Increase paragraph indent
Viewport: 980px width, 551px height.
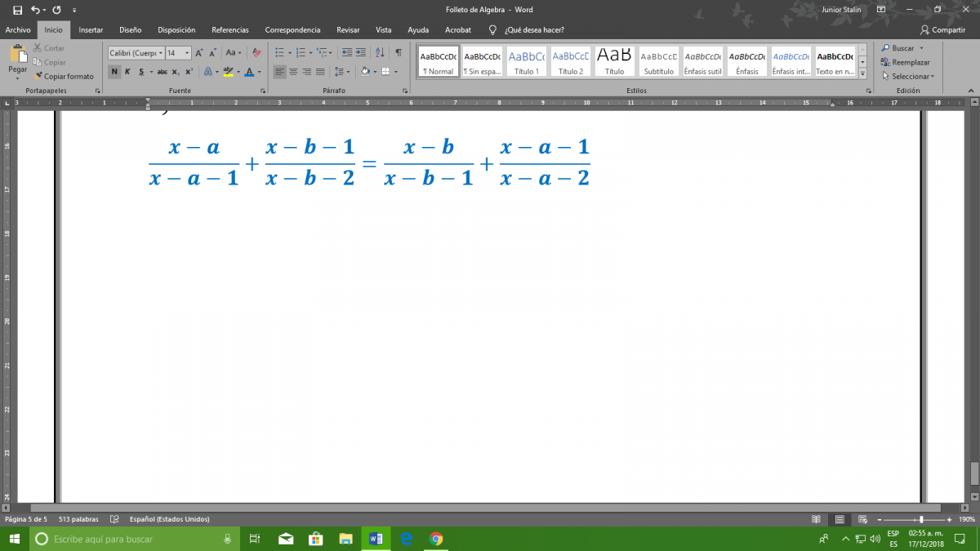363,52
